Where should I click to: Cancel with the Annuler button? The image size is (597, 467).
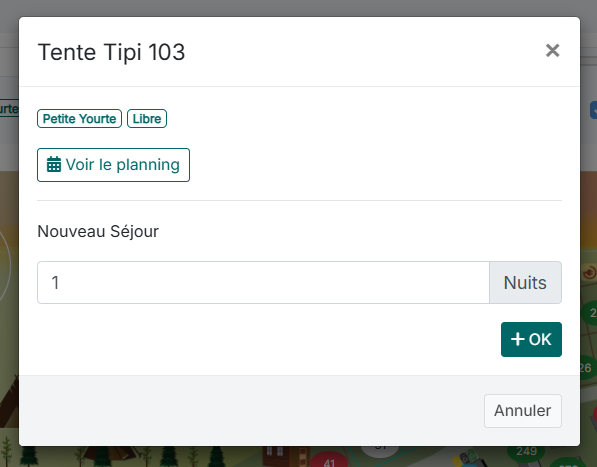pos(523,411)
